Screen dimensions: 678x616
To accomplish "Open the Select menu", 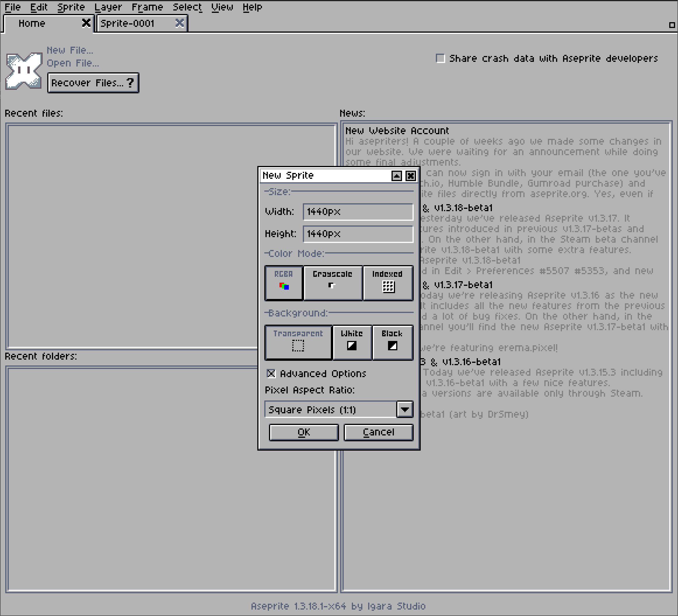I will tap(187, 7).
